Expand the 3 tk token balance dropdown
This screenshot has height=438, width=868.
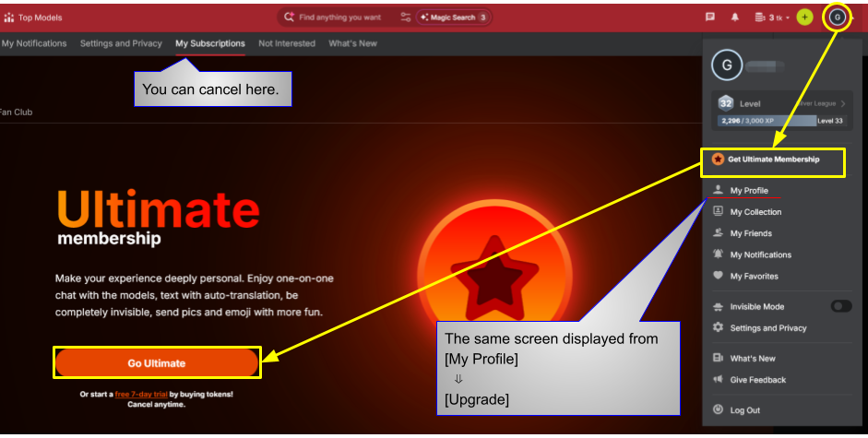pyautogui.click(x=772, y=18)
